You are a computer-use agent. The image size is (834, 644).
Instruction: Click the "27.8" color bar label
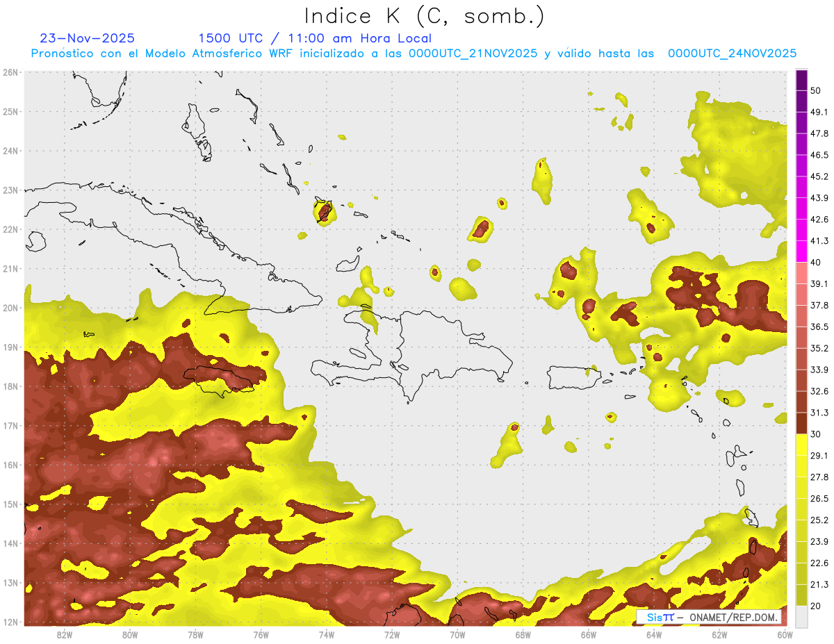coord(819,477)
